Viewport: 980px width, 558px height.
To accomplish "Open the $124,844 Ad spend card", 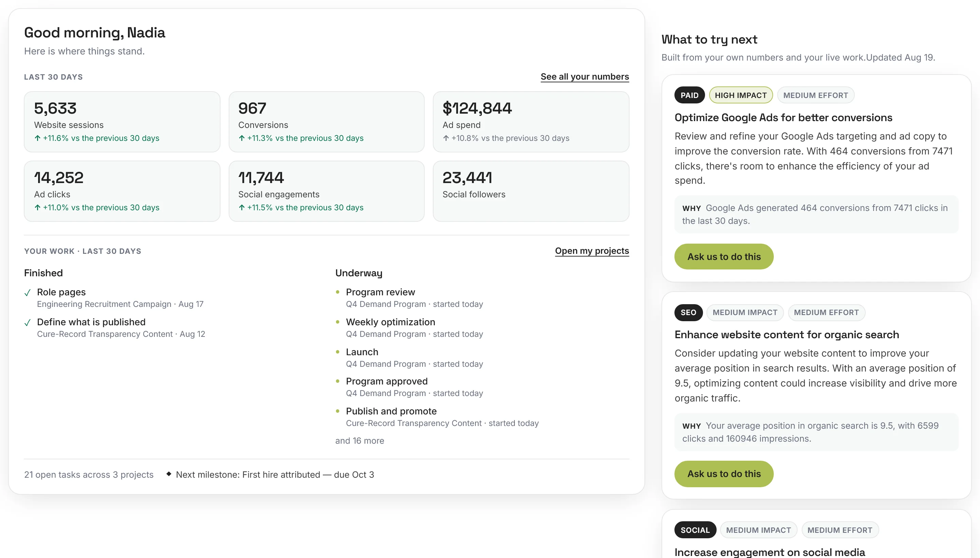I will (531, 121).
